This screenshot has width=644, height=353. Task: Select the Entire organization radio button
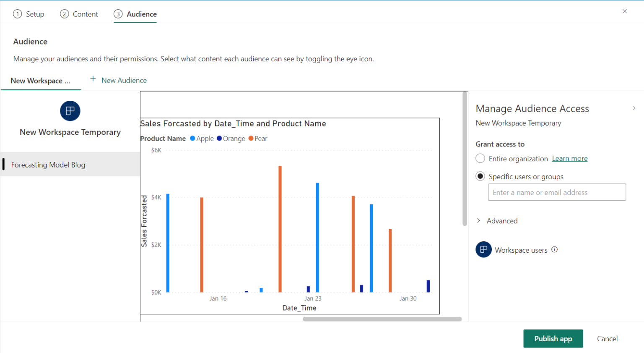coord(480,158)
